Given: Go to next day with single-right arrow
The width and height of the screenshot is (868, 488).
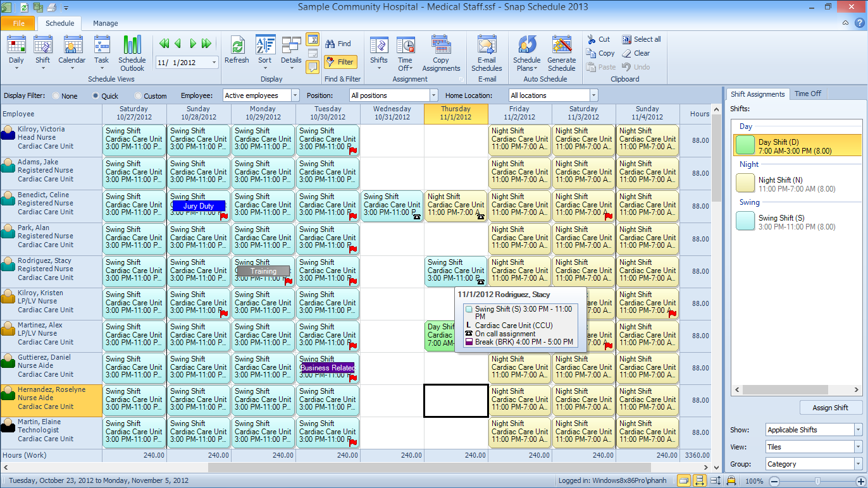Looking at the screenshot, I should pos(192,44).
